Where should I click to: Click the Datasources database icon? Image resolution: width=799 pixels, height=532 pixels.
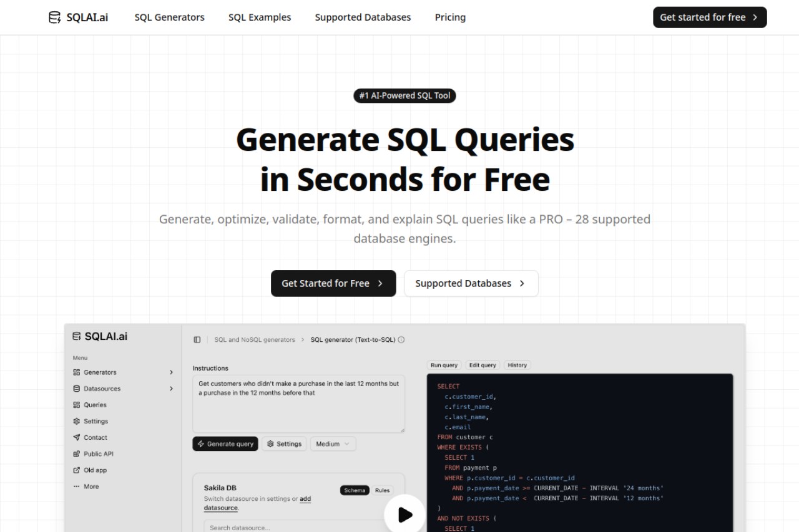[x=77, y=389]
